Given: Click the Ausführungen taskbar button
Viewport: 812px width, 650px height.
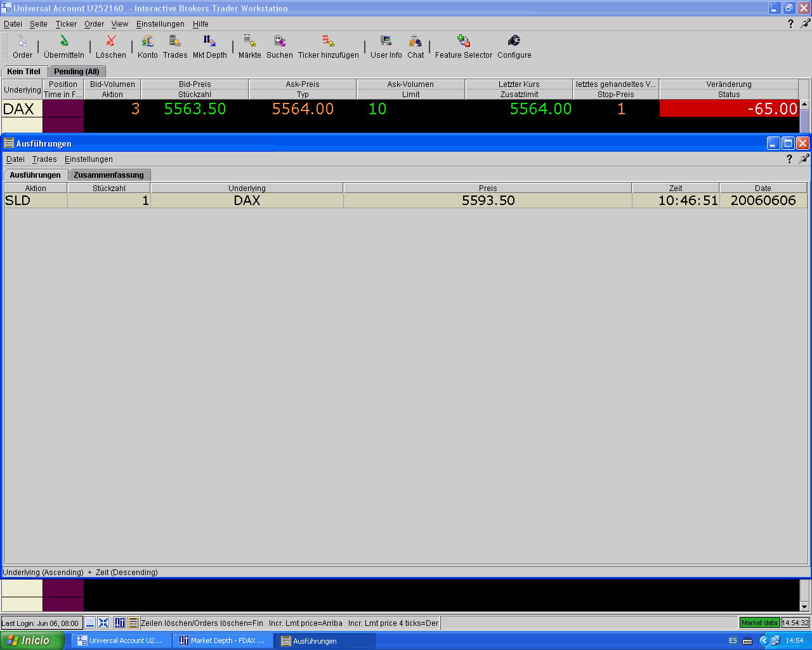Looking at the screenshot, I should pos(325,640).
